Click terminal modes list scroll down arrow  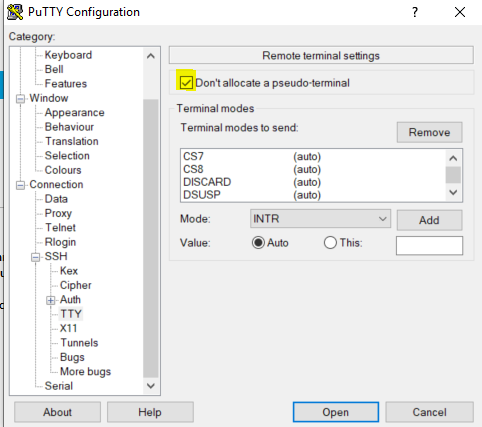[x=453, y=192]
